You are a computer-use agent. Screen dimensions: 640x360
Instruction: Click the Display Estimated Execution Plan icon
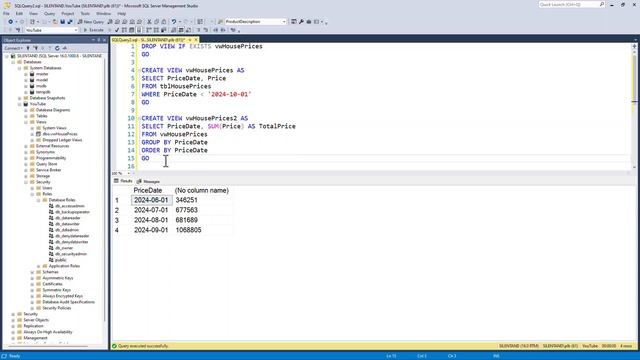coord(124,30)
